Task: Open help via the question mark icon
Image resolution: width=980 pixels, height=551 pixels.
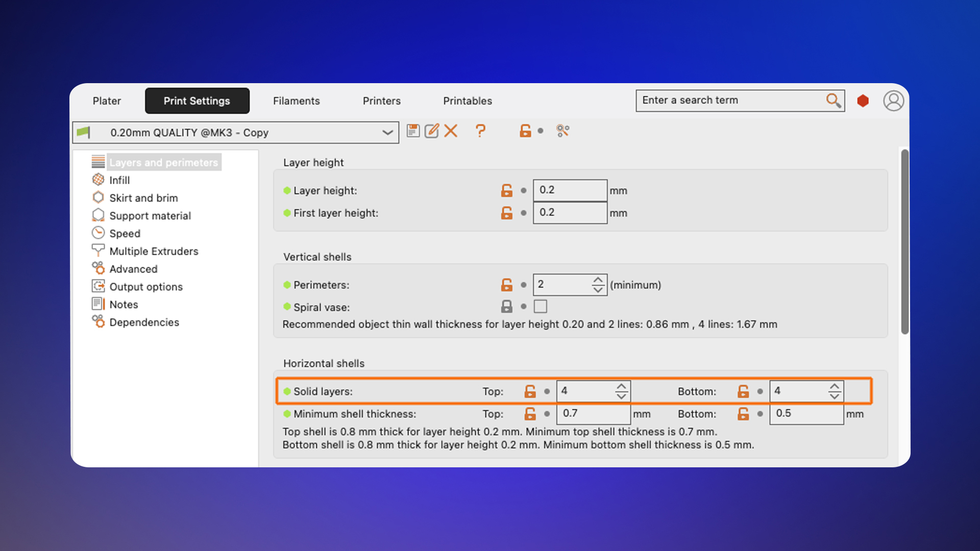Action: point(480,131)
